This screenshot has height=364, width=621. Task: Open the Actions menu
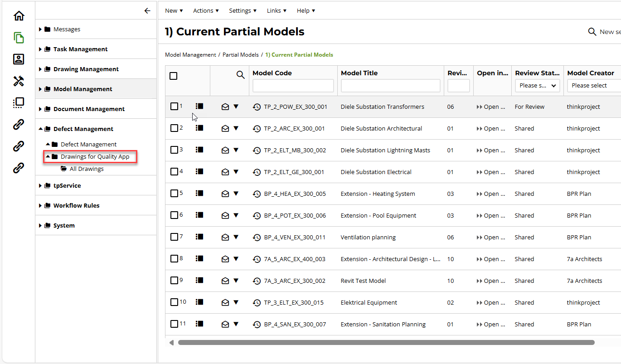tap(206, 10)
